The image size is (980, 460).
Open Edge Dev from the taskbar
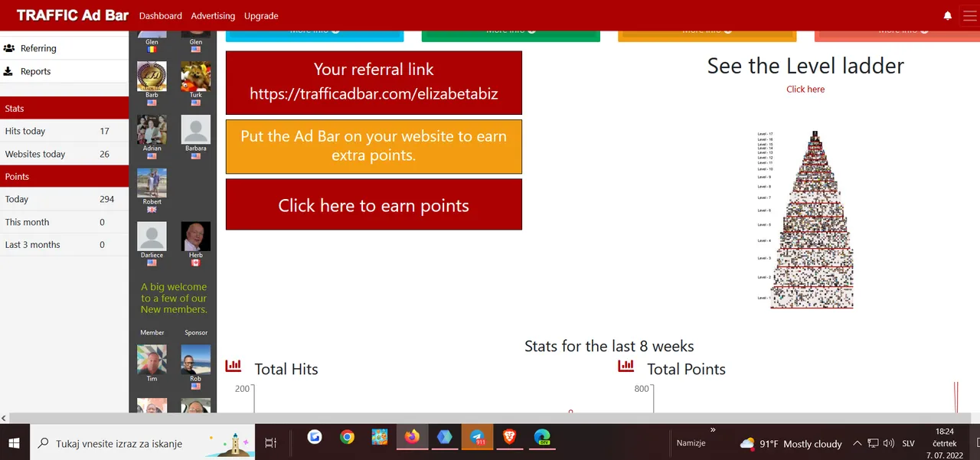(542, 437)
